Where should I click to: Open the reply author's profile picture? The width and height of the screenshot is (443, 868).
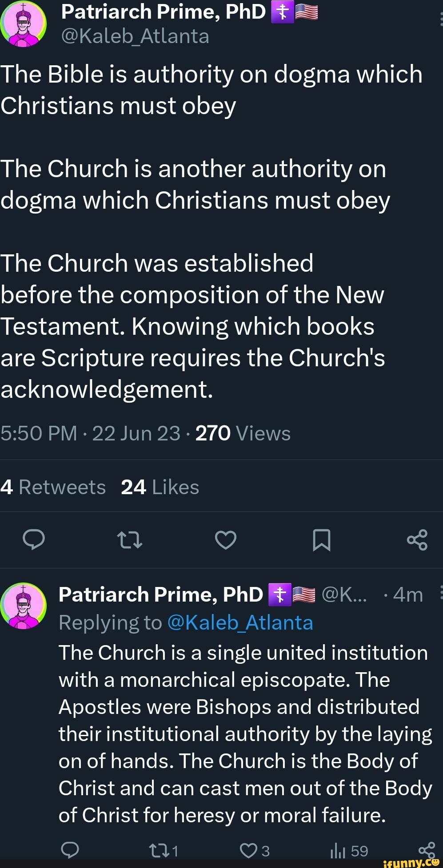(x=23, y=606)
